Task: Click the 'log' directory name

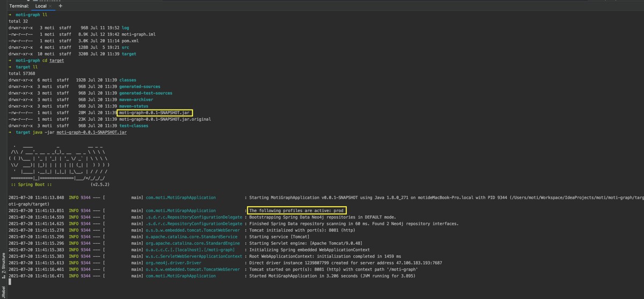Action: (125, 28)
